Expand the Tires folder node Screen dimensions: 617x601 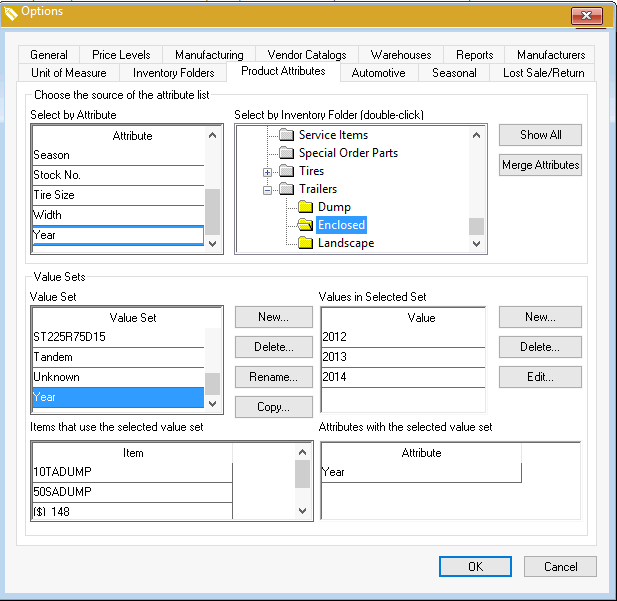click(x=268, y=172)
